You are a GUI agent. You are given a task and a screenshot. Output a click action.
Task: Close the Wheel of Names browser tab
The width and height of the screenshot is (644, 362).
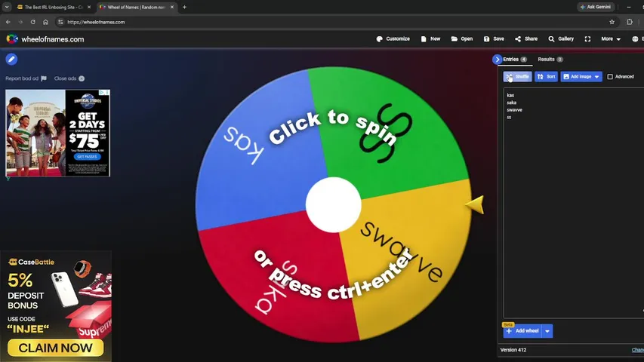click(172, 7)
